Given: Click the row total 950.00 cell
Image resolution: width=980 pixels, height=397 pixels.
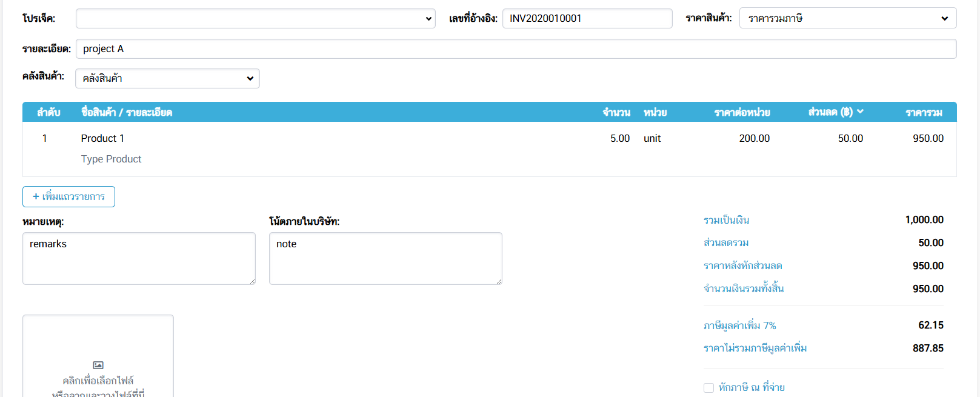Looking at the screenshot, I should click(x=927, y=138).
